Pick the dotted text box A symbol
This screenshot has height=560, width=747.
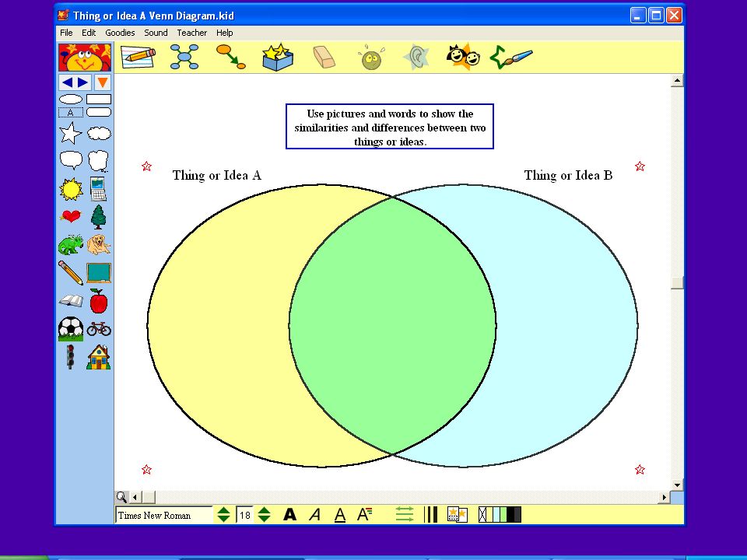[71, 112]
